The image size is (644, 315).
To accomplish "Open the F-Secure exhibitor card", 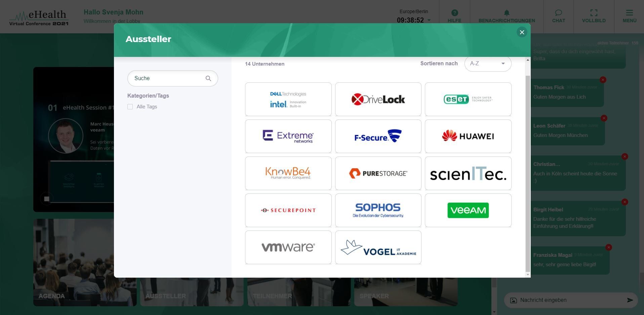I will click(x=378, y=136).
